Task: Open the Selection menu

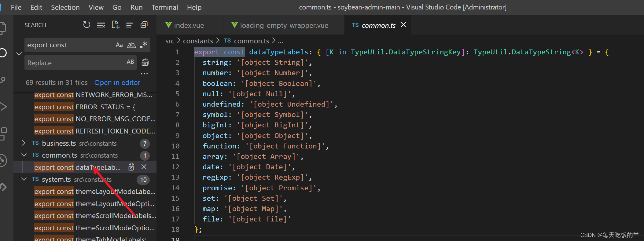Action: 65,7
